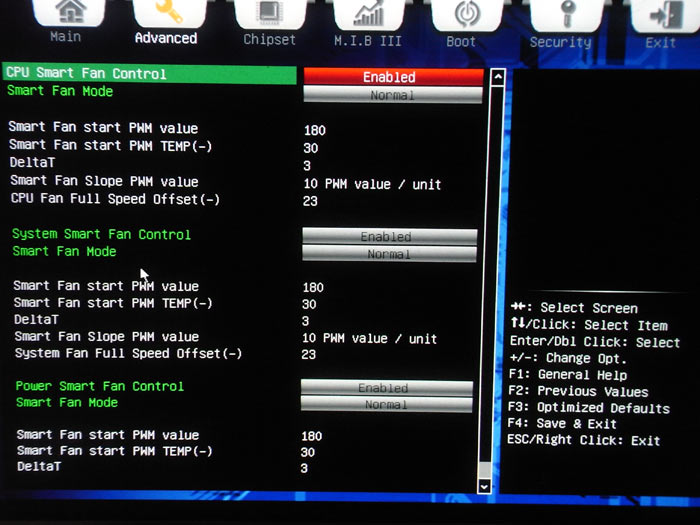Open the Security key icon

pyautogui.click(x=567, y=14)
